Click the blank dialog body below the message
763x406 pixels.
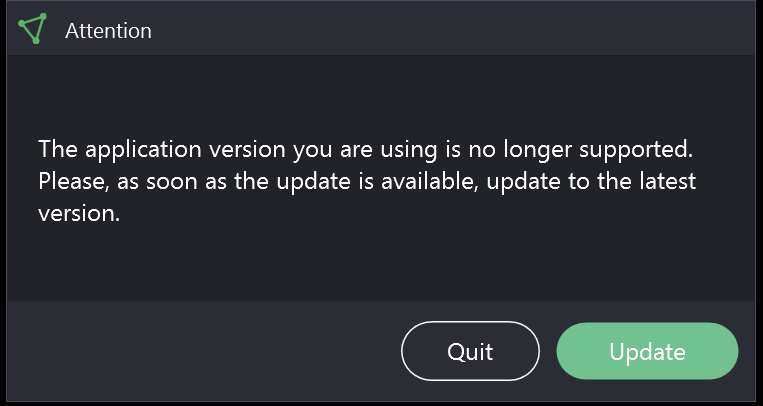pyautogui.click(x=381, y=263)
